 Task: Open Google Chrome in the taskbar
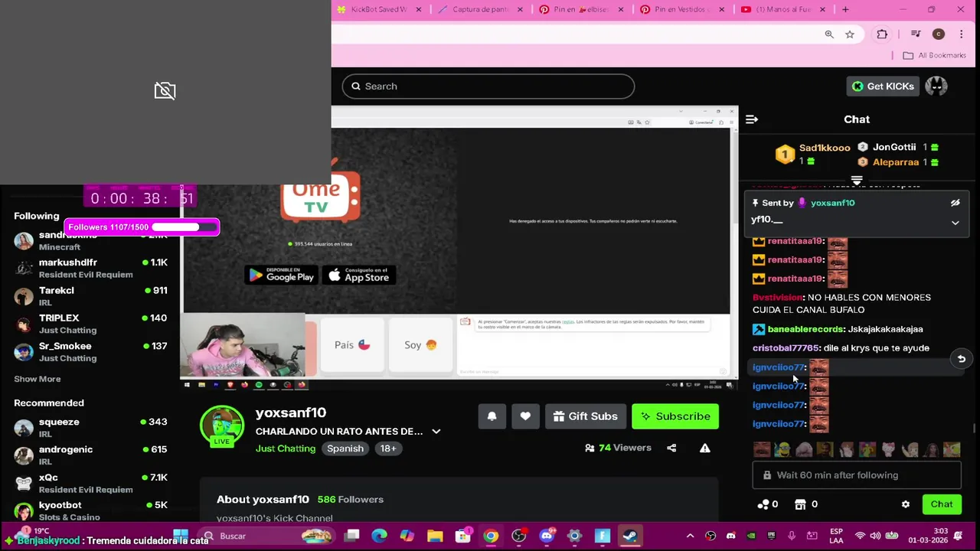[x=491, y=536]
